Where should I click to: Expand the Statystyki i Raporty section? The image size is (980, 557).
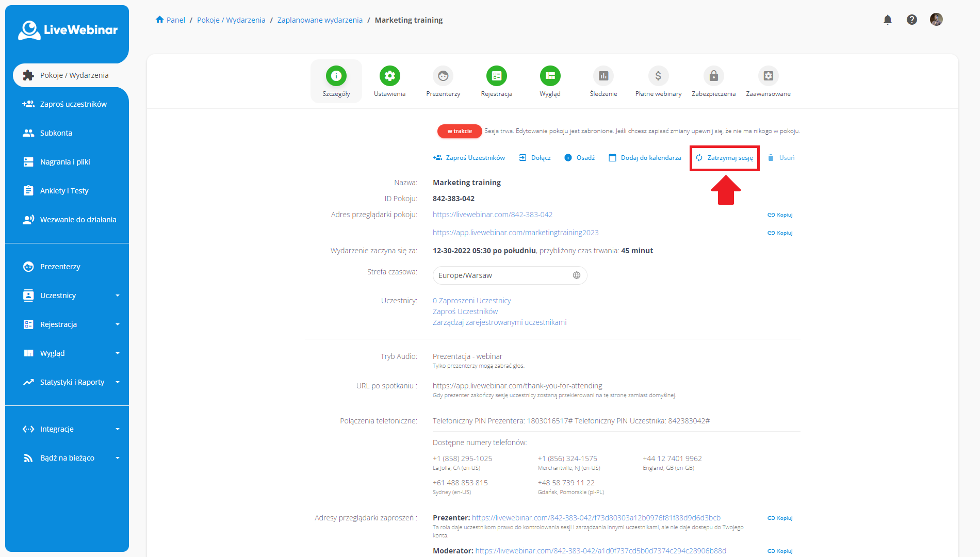click(x=72, y=382)
